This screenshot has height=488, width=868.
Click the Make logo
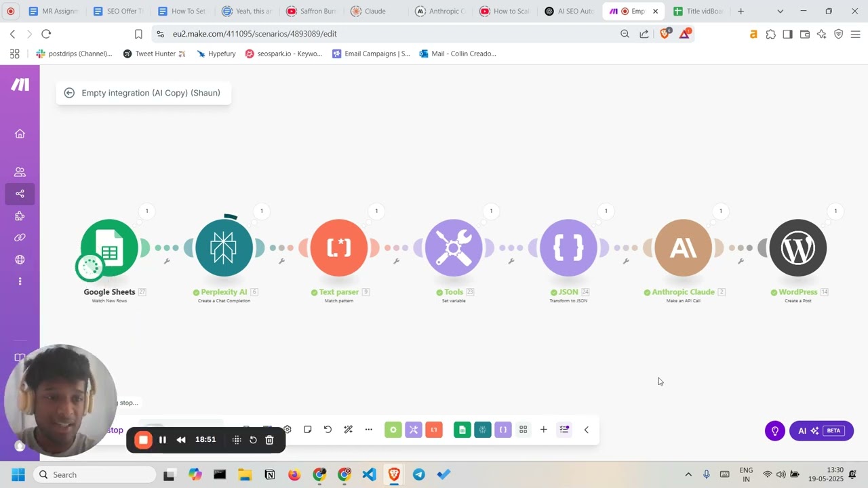point(20,85)
